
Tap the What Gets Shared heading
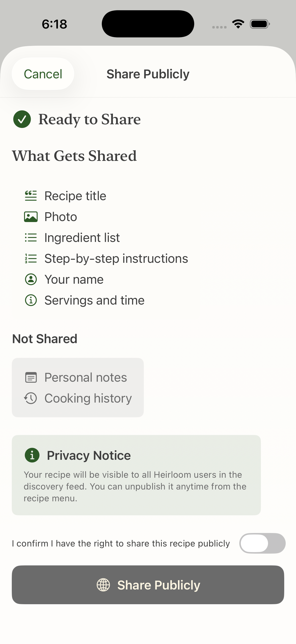pyautogui.click(x=74, y=156)
